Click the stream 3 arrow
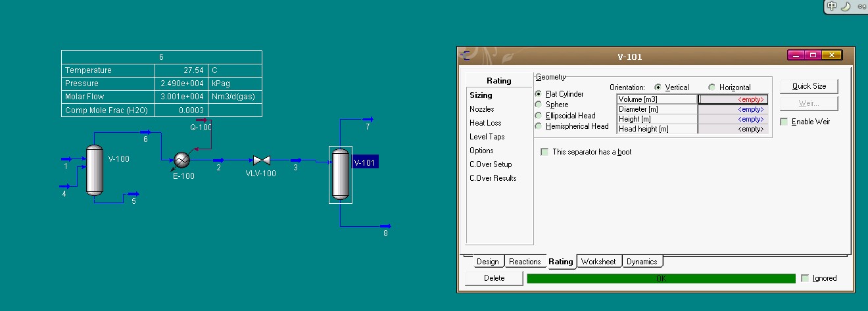Viewport: 868px width, 311px height. [x=296, y=160]
